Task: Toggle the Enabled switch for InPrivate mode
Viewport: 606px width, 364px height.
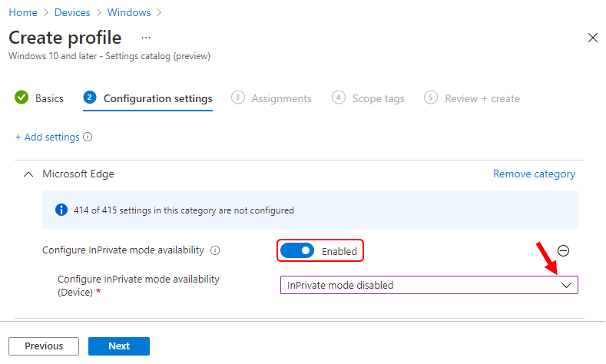Action: pyautogui.click(x=296, y=251)
